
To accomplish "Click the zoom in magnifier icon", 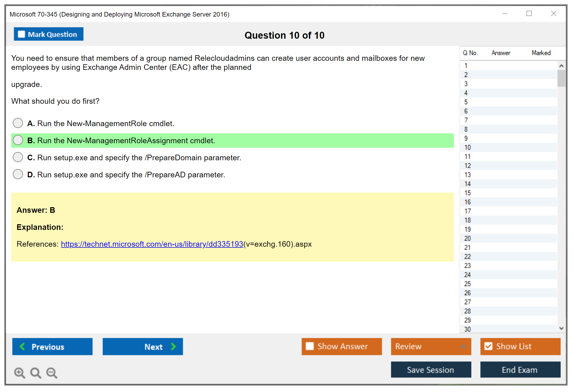I will pos(19,372).
